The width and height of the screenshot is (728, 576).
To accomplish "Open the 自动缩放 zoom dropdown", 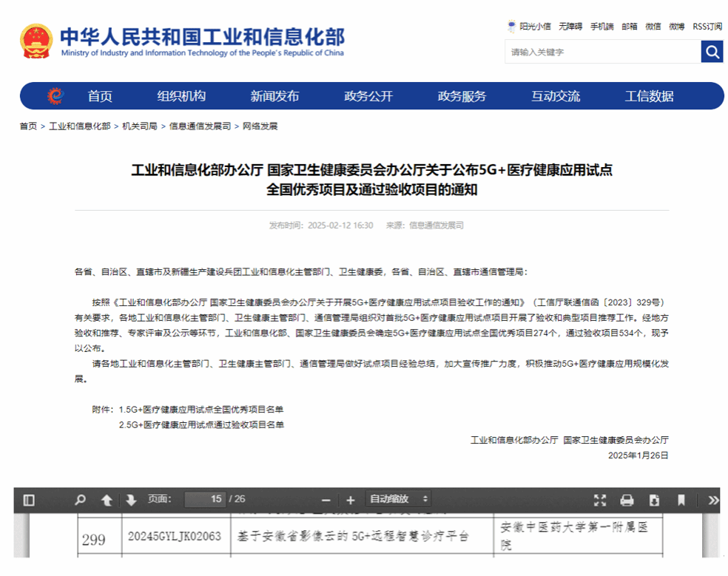I will click(x=400, y=499).
